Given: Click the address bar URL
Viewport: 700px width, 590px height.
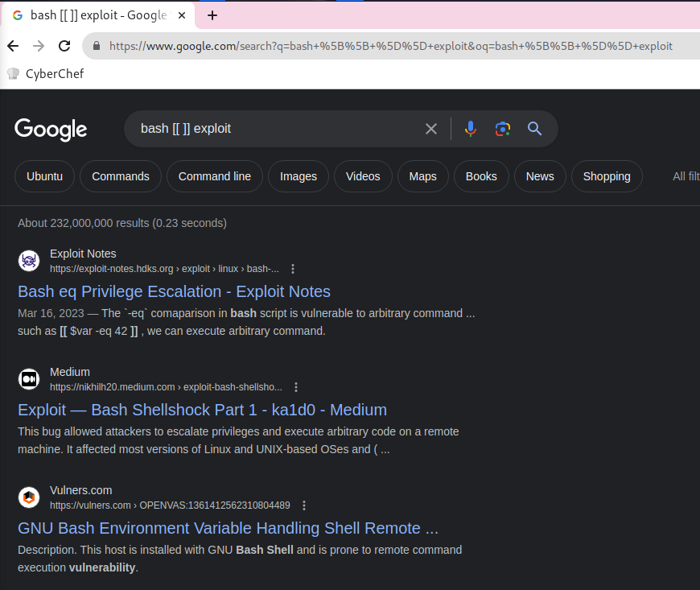Looking at the screenshot, I should click(390, 46).
